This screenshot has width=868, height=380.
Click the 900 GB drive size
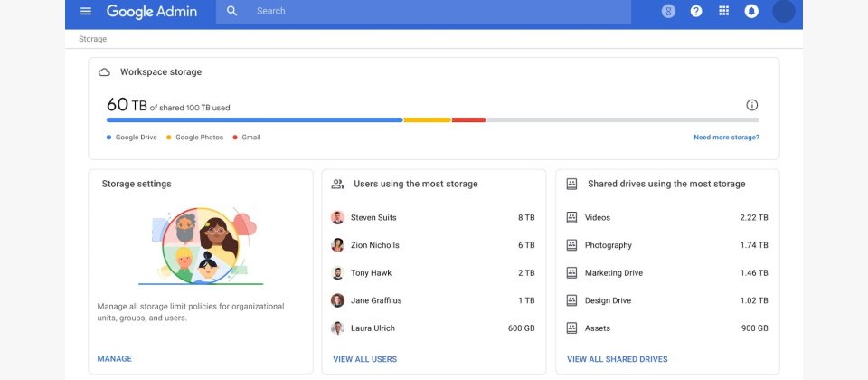tap(755, 328)
